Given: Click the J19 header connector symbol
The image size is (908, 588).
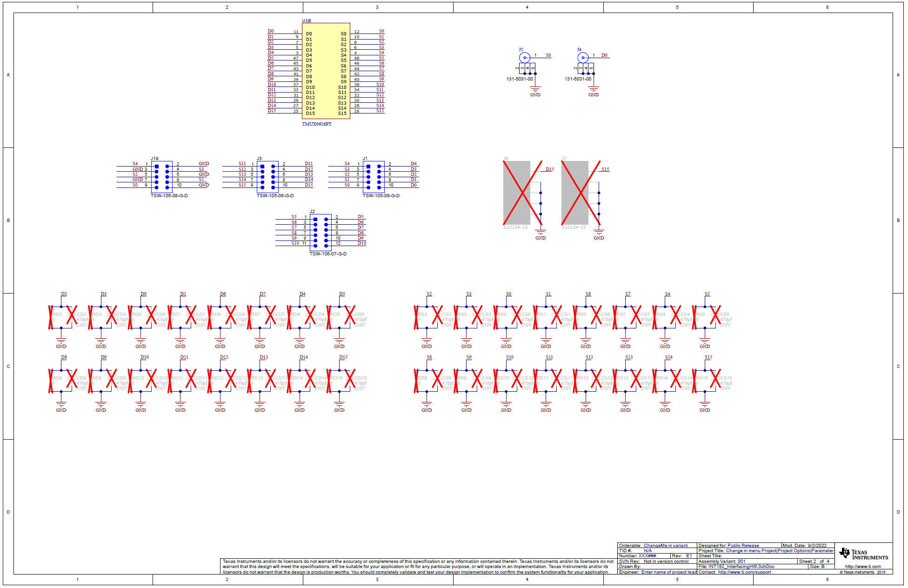Looking at the screenshot, I should coord(162,177).
